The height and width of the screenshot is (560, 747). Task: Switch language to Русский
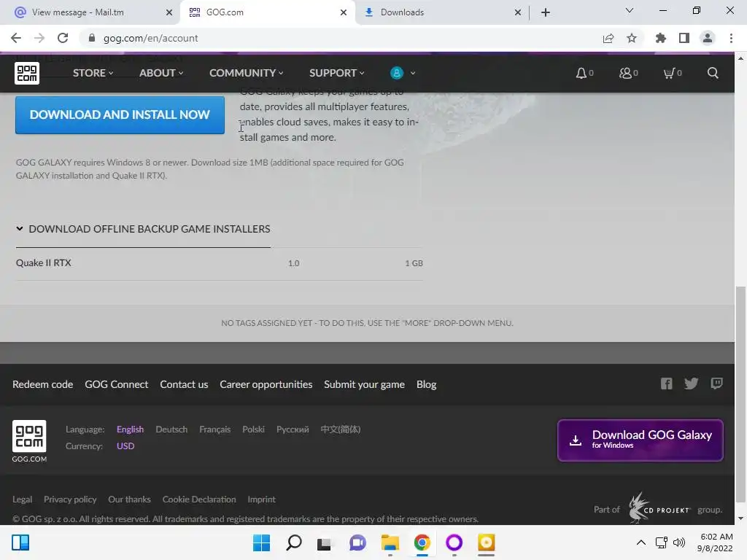pyautogui.click(x=293, y=429)
